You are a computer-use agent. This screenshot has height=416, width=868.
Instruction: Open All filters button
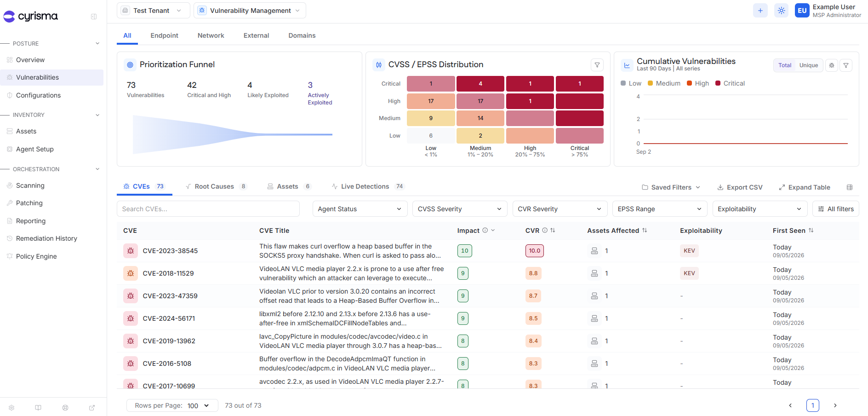click(x=836, y=209)
